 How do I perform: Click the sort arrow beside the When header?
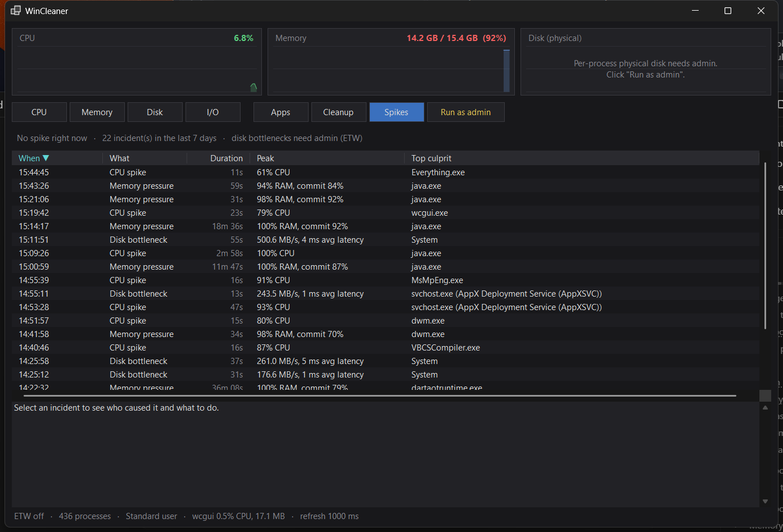coord(46,158)
